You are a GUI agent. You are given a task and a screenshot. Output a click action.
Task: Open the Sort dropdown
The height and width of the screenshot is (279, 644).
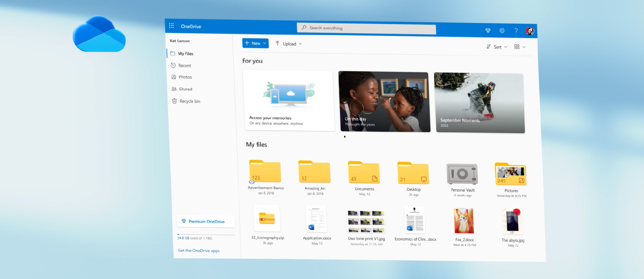pyautogui.click(x=497, y=47)
